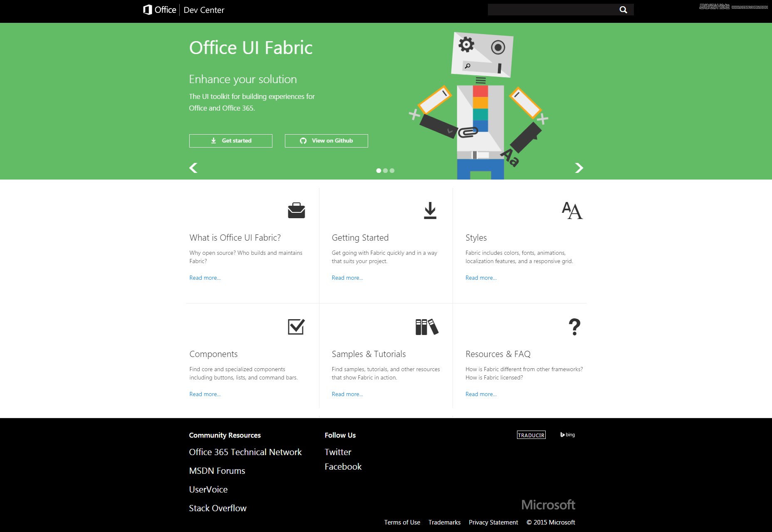Viewport: 772px width, 532px height.
Task: Click the Bing logo in the footer
Action: click(x=568, y=435)
